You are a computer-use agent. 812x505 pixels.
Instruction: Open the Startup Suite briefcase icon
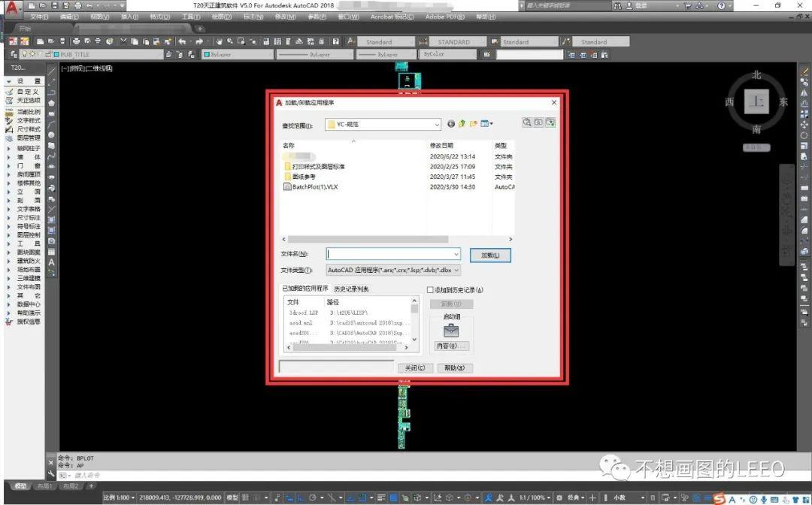pos(451,330)
